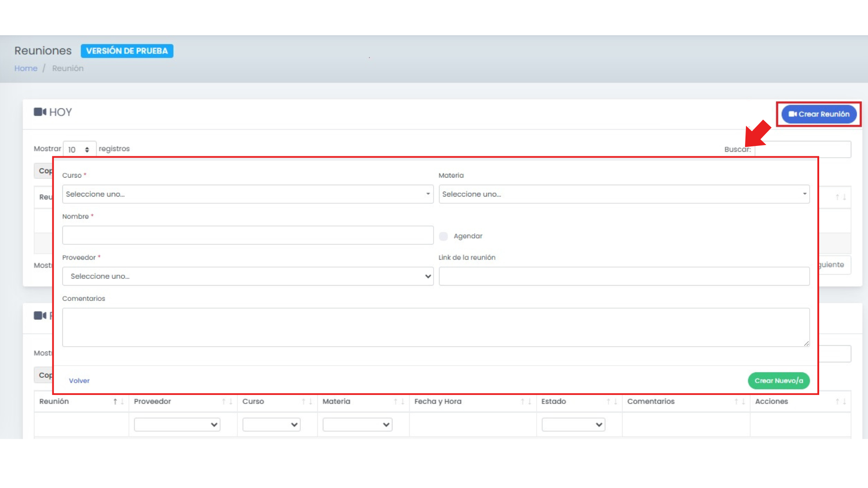The image size is (868, 488).
Task: Click the Nombre input field
Action: click(248, 235)
